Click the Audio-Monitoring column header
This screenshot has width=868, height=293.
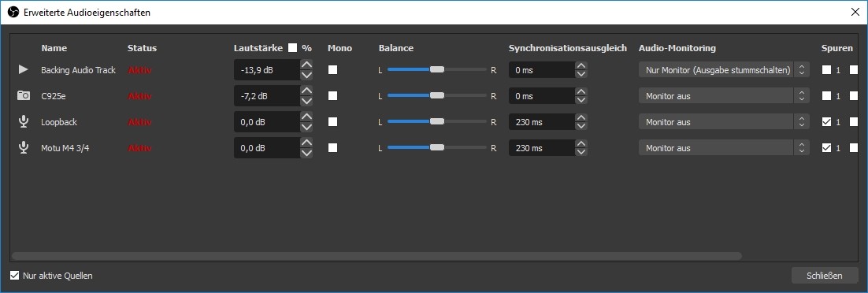click(677, 48)
